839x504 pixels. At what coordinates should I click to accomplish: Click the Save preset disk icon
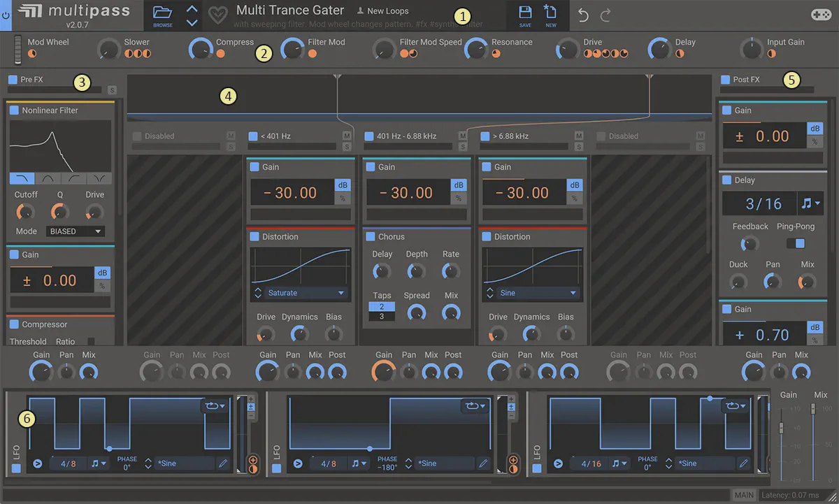click(524, 13)
